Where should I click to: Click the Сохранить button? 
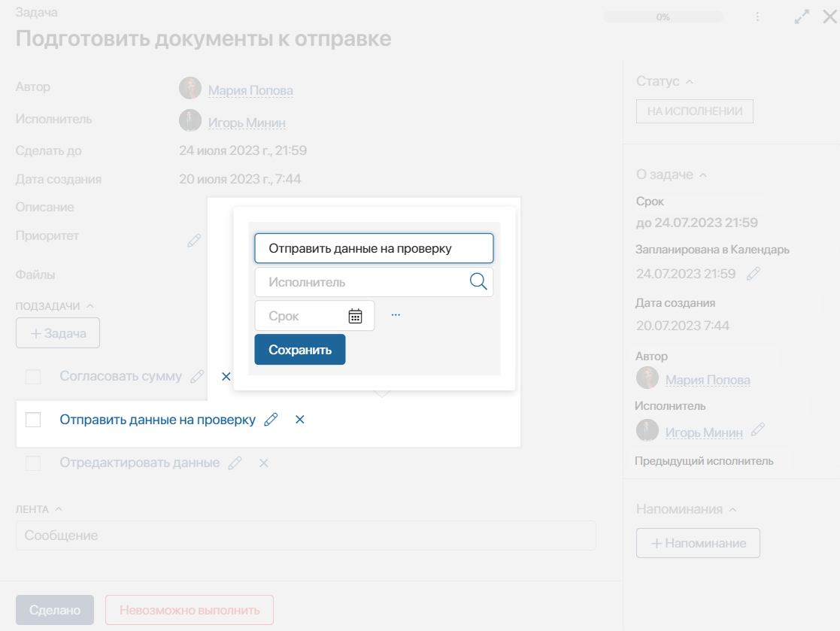pos(300,349)
